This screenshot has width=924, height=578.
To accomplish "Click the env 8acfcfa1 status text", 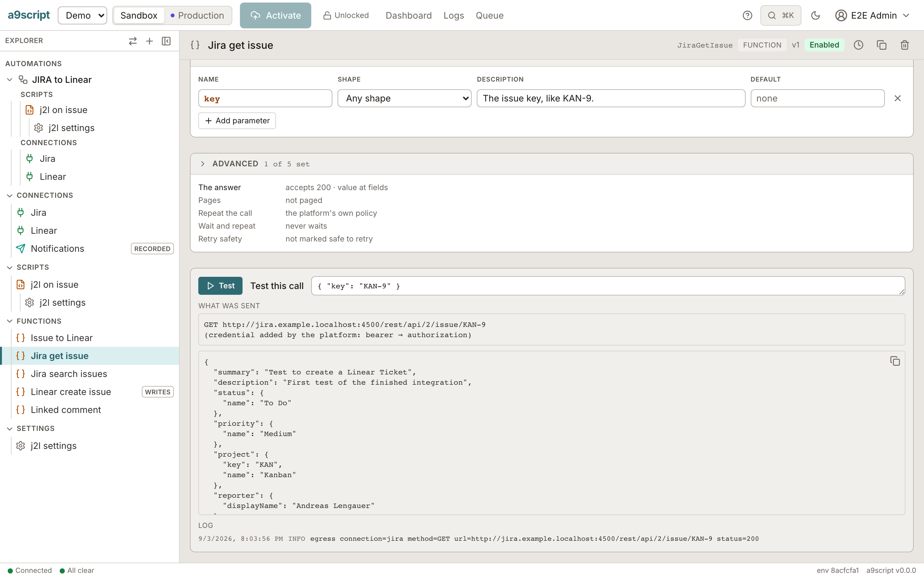I will (838, 570).
